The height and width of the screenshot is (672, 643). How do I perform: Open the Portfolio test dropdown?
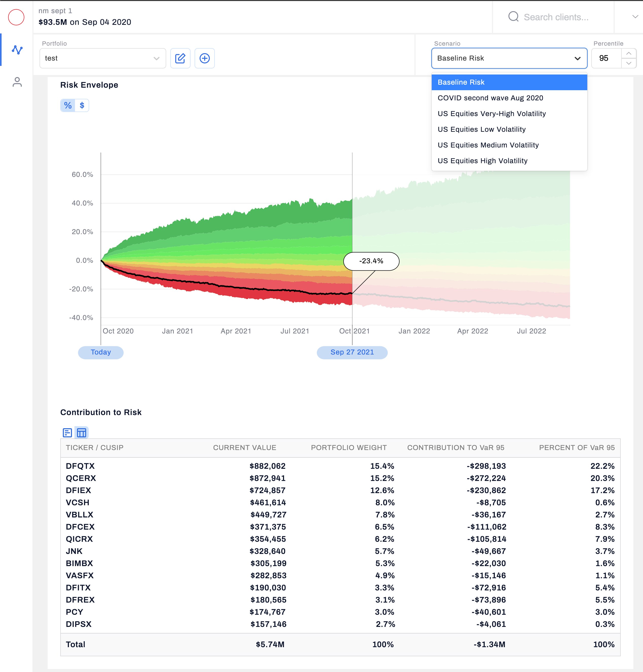coord(103,58)
